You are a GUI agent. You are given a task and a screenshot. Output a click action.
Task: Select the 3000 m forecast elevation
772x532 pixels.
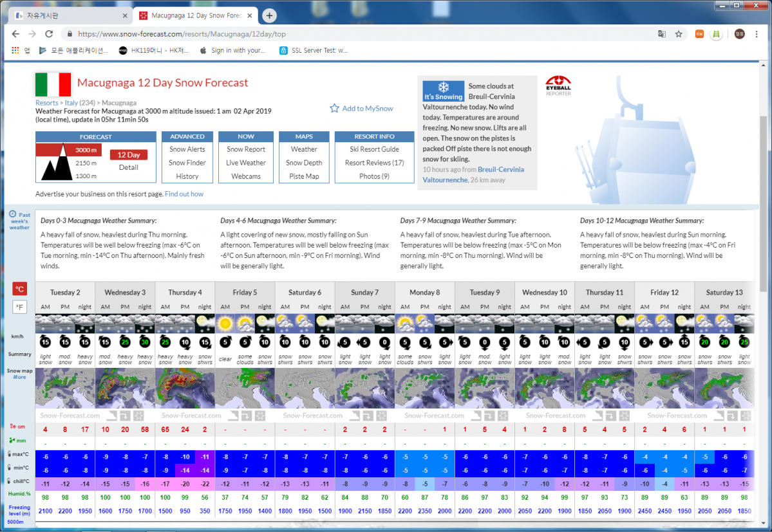click(x=86, y=150)
